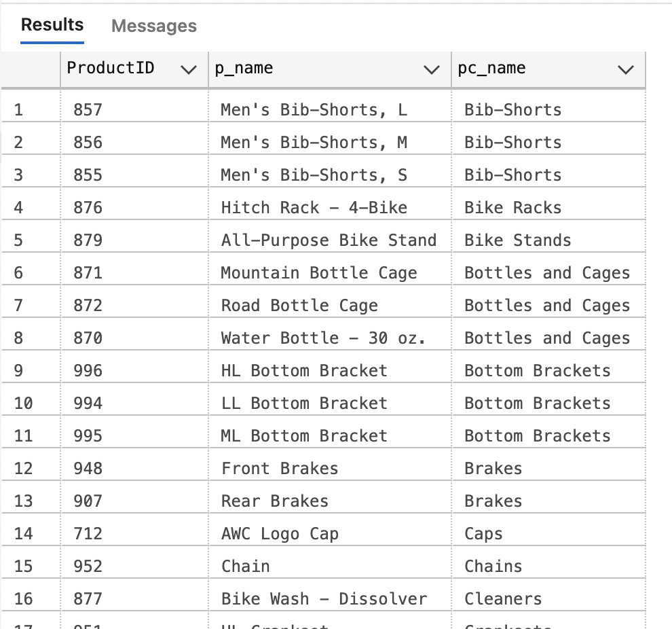Switch to the Messages tab
672x629 pixels.
[154, 26]
